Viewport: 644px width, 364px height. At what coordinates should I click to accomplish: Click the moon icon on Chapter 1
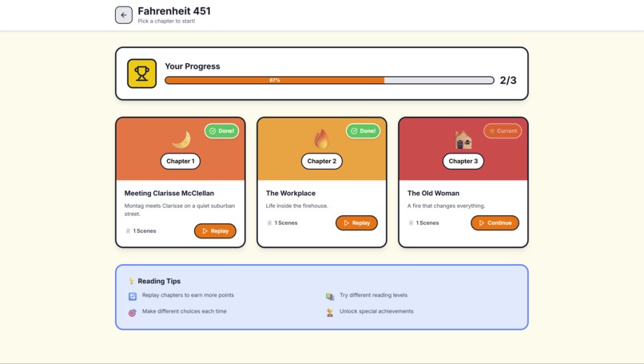coord(181,139)
